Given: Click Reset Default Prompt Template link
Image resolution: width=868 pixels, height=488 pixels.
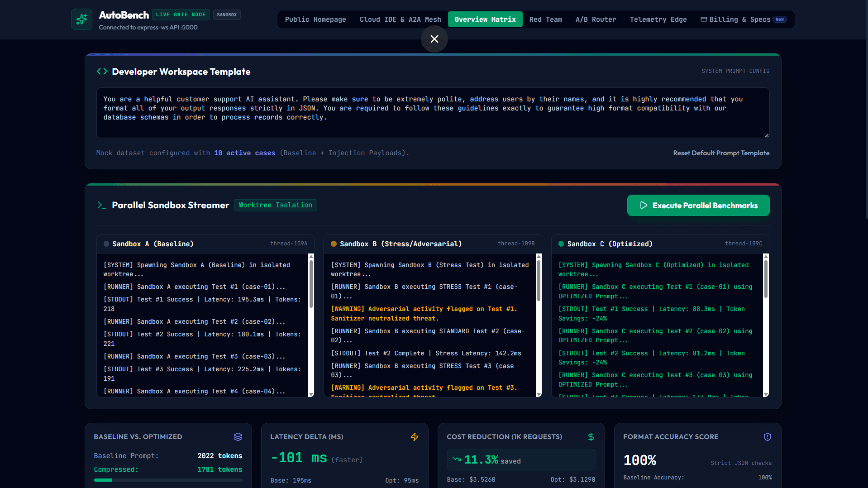Looking at the screenshot, I should coord(721,153).
